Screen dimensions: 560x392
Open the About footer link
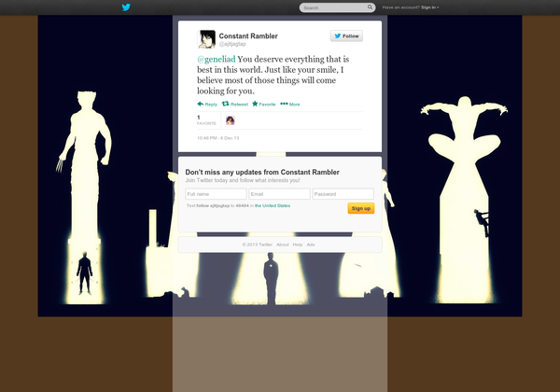coord(283,245)
